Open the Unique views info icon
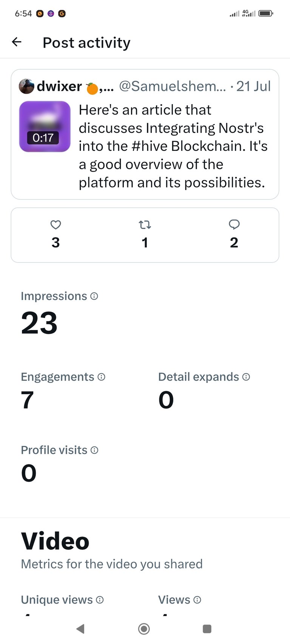 click(x=100, y=600)
